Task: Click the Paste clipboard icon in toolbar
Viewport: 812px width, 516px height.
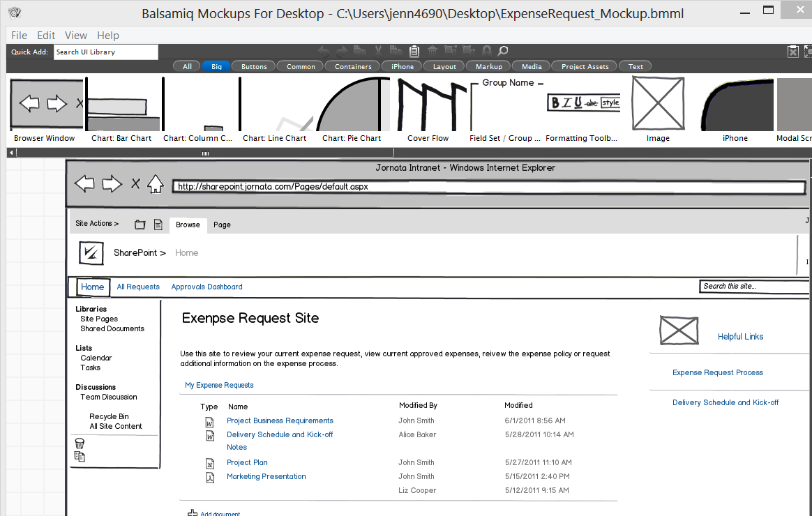Action: (414, 51)
